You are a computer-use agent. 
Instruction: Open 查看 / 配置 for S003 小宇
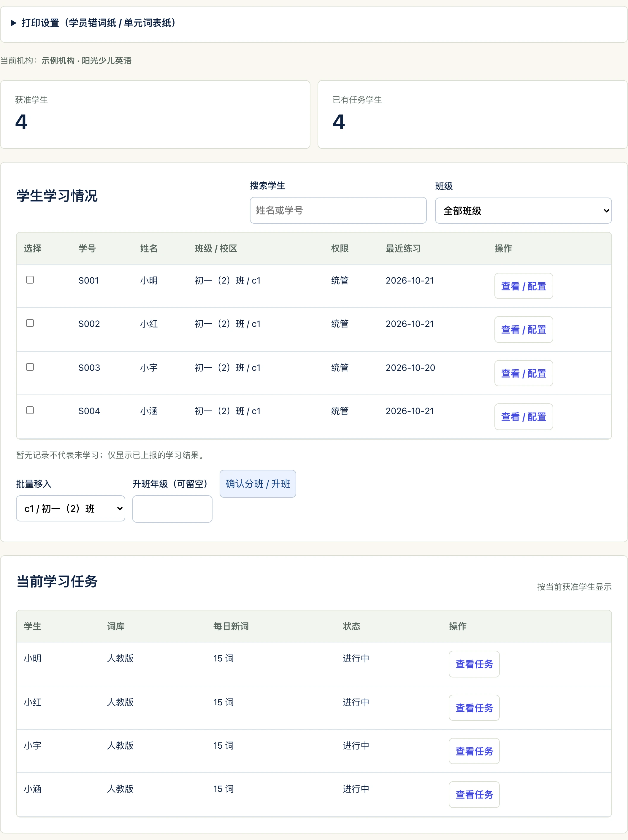click(524, 373)
